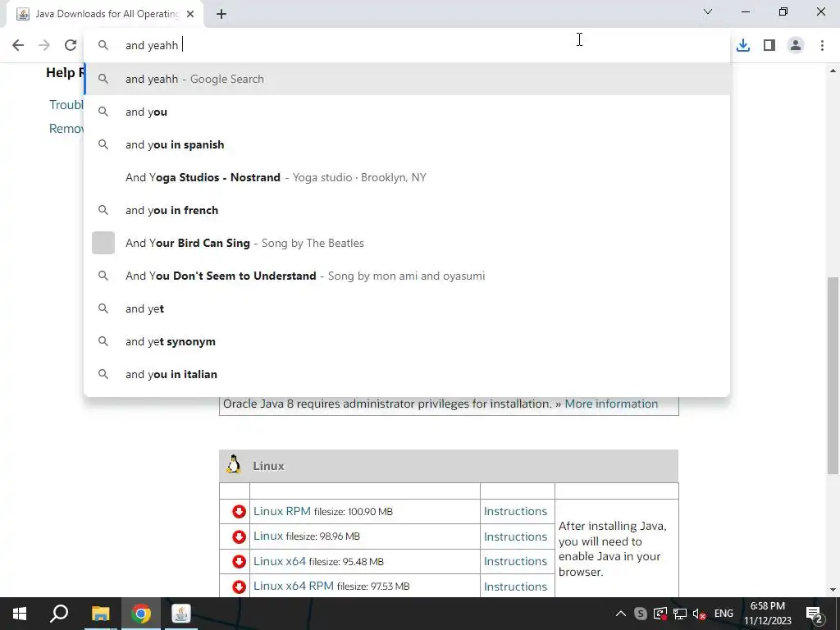
Task: Close the Java Downloads tab
Action: [x=190, y=14]
